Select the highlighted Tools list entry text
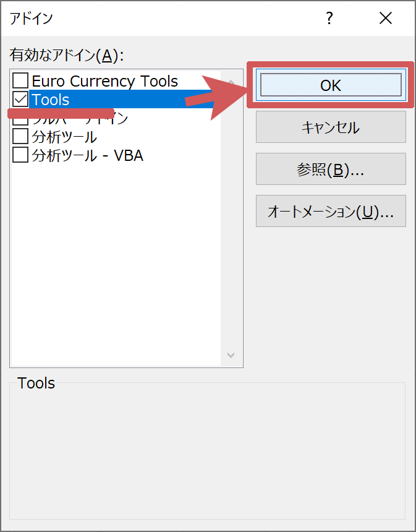 point(51,100)
